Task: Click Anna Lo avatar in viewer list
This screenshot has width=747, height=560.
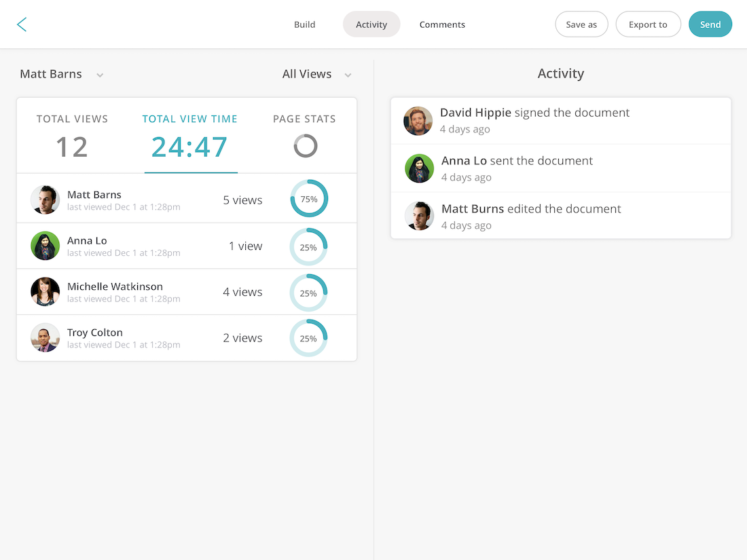Action: (45, 246)
